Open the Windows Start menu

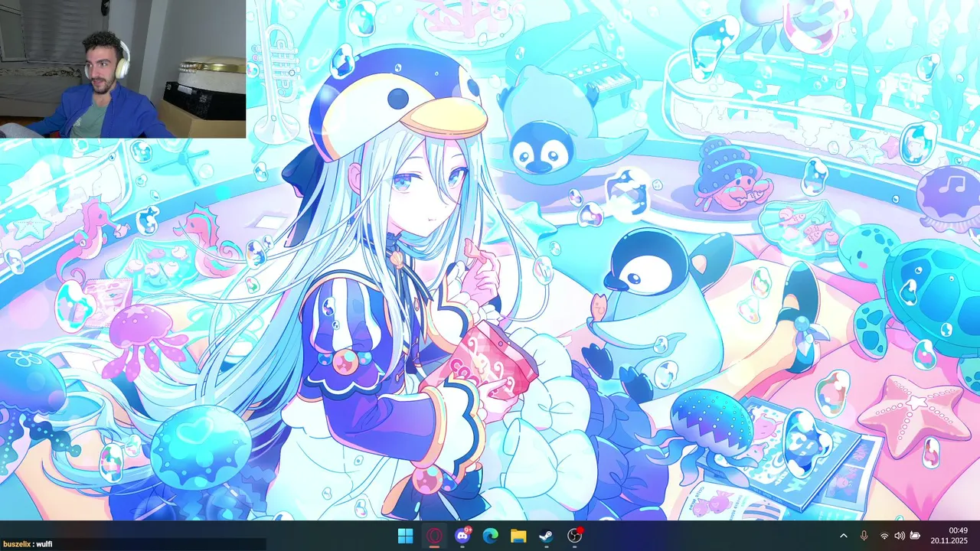point(406,536)
